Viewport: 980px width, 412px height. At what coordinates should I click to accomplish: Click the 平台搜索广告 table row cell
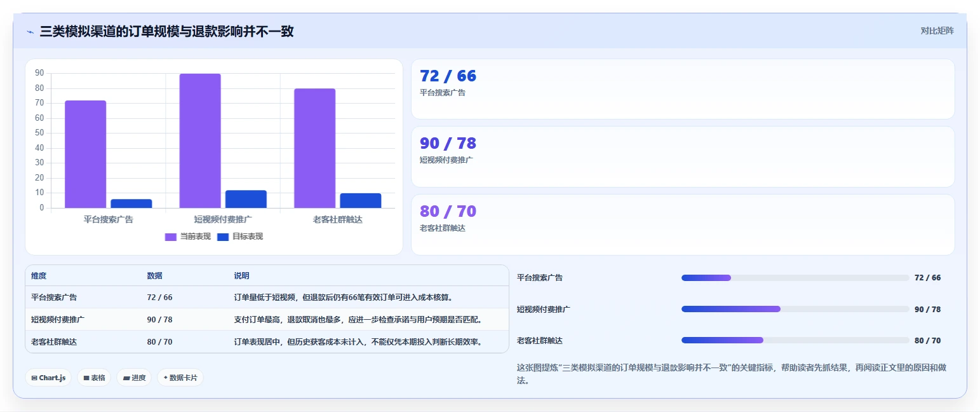click(x=54, y=297)
